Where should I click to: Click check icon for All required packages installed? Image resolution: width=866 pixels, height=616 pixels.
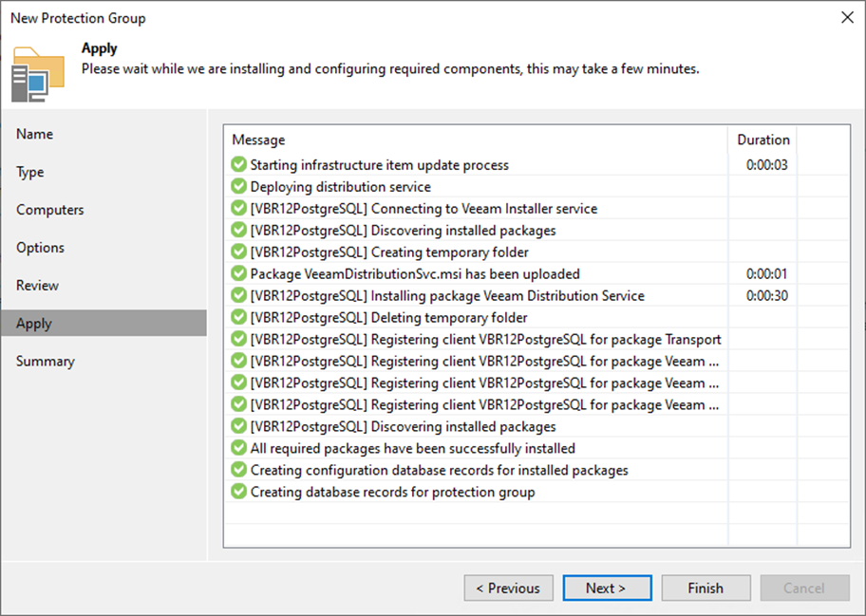click(x=239, y=448)
